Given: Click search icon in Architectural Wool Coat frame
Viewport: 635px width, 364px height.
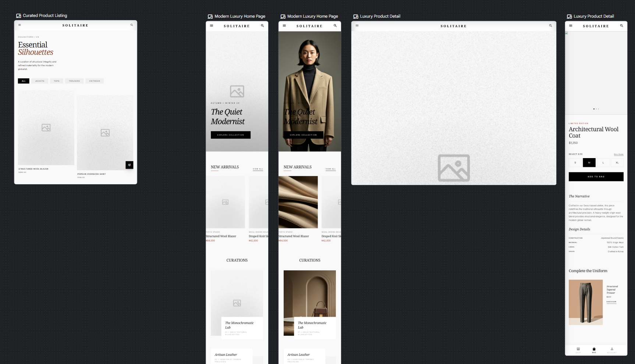Looking at the screenshot, I should coord(621,26).
